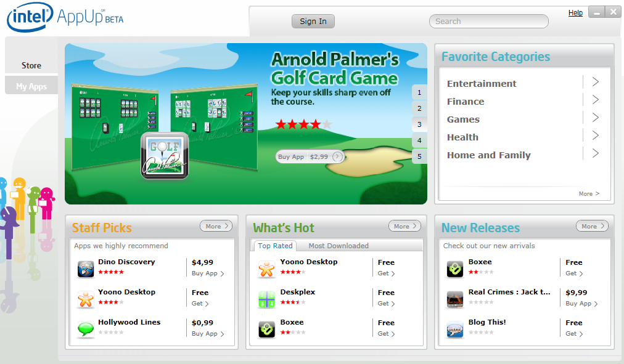Close the AppUp window
Viewport: 624px width, 364px height.
pyautogui.click(x=614, y=12)
